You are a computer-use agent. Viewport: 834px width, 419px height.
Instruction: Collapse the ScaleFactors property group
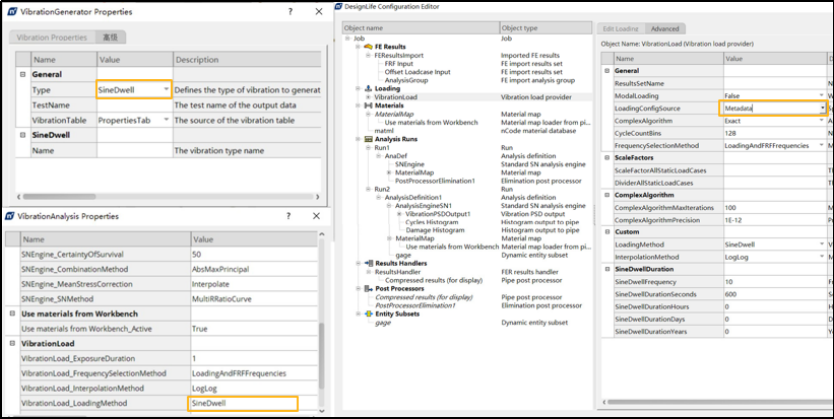click(x=607, y=158)
